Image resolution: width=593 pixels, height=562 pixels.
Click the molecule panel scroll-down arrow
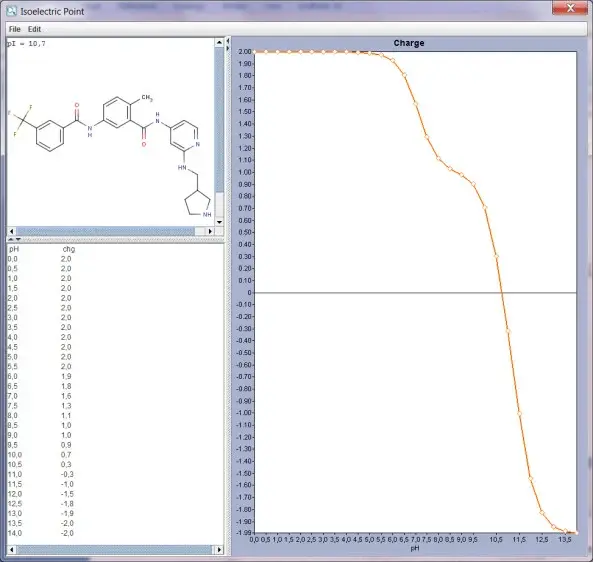(219, 222)
